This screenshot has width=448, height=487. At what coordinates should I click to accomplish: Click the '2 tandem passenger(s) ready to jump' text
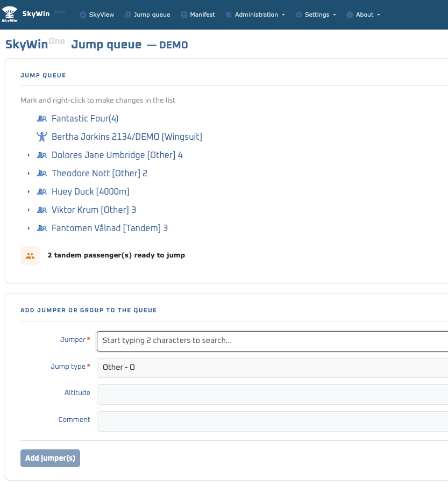[116, 255]
